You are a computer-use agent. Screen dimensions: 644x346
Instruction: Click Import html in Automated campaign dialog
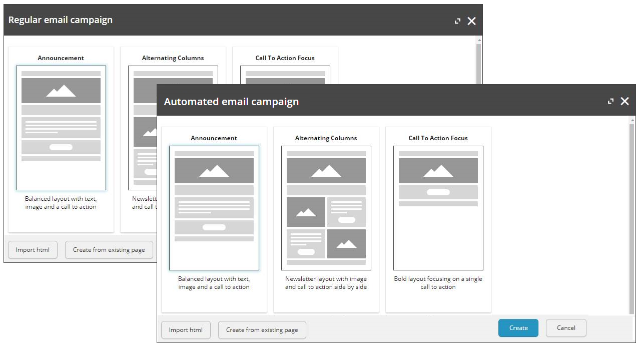tap(186, 330)
